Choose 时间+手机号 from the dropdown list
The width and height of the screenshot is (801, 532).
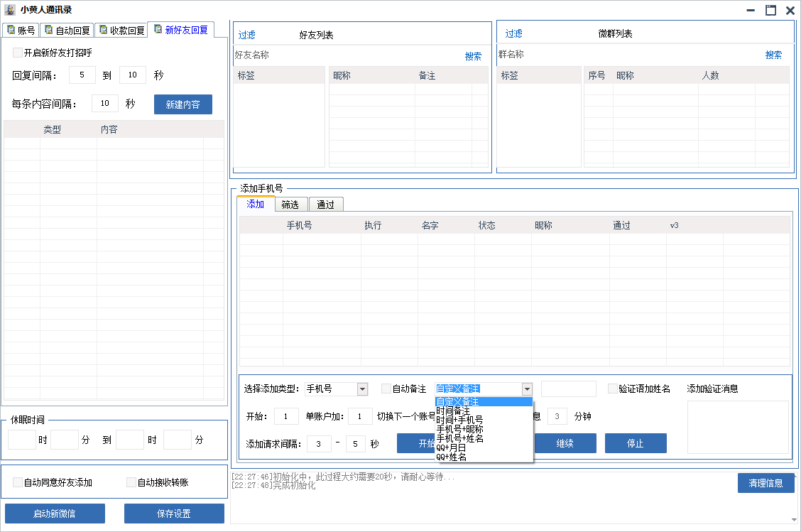tap(459, 420)
